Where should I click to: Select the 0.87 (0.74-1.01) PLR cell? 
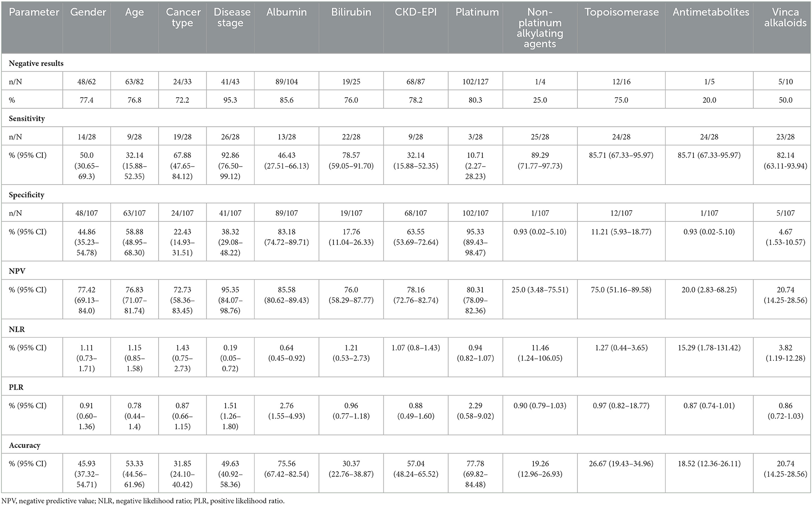click(x=709, y=415)
